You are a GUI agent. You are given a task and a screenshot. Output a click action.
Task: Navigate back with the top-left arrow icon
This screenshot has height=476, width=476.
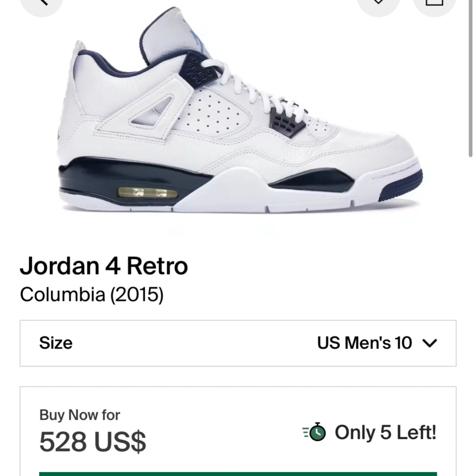[x=42, y=4]
